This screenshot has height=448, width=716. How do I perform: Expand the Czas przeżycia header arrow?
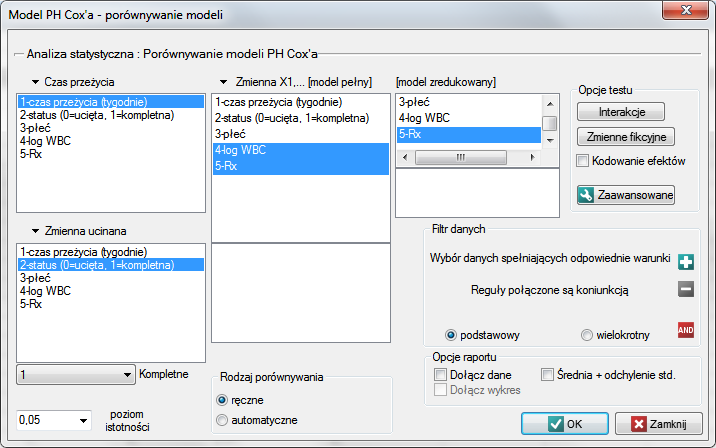[35, 80]
